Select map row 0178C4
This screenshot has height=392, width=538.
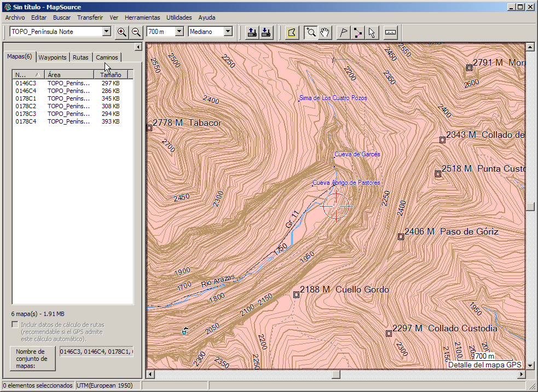(73, 121)
